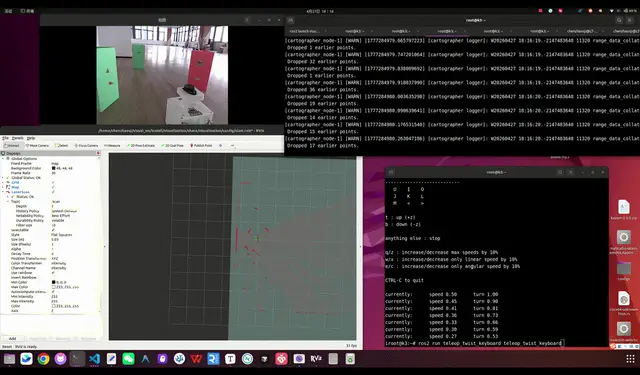The image size is (640, 375).
Task: Click the Reset button in RViz status bar
Action: [7, 346]
